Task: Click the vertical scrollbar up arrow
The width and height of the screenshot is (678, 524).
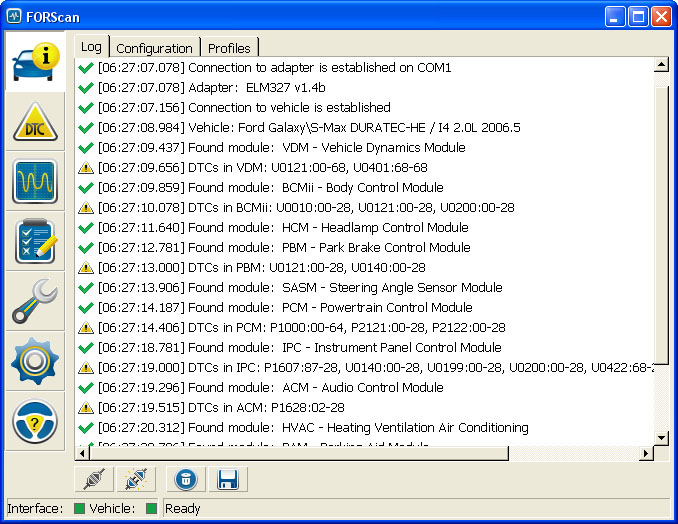Action: click(x=662, y=66)
